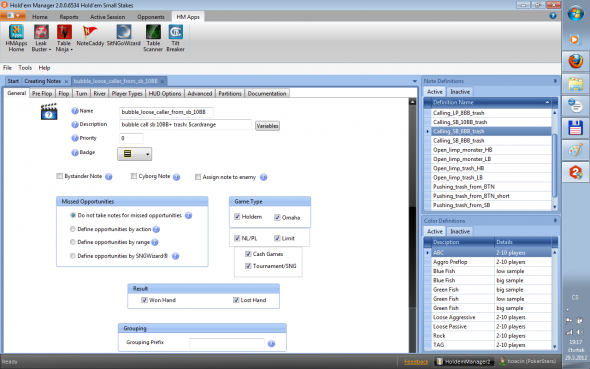Viewport: 590px width, 369px height.
Task: Click main form vertical scrollbar
Action: [412, 226]
